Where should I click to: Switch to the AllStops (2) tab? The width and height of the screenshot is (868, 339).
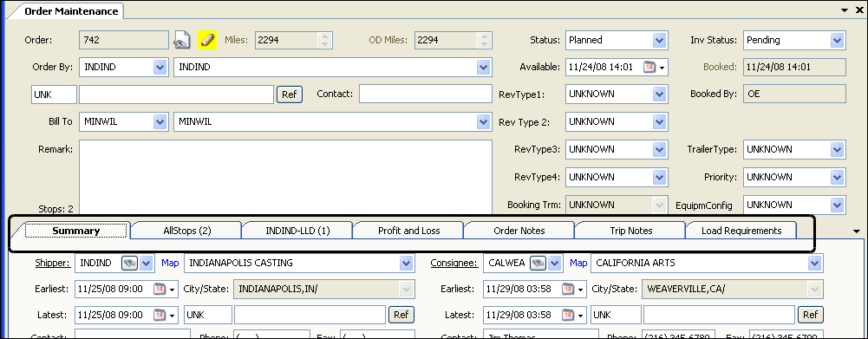coord(187,231)
